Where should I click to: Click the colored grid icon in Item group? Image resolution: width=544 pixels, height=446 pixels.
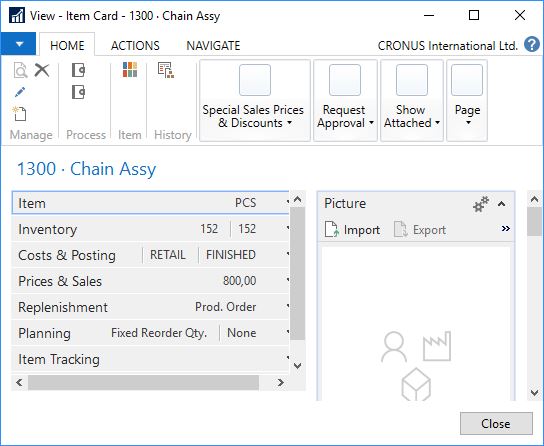pyautogui.click(x=130, y=70)
